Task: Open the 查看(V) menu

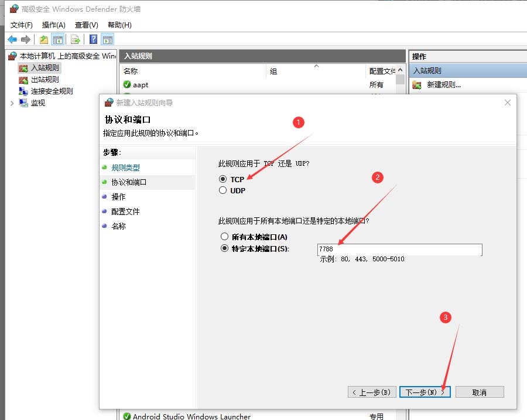Action: (x=87, y=25)
